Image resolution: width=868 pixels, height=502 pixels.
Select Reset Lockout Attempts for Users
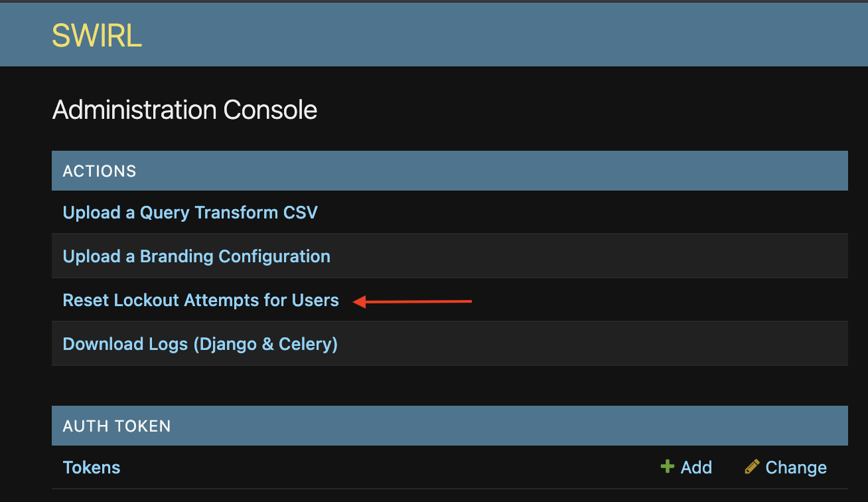[x=201, y=300]
